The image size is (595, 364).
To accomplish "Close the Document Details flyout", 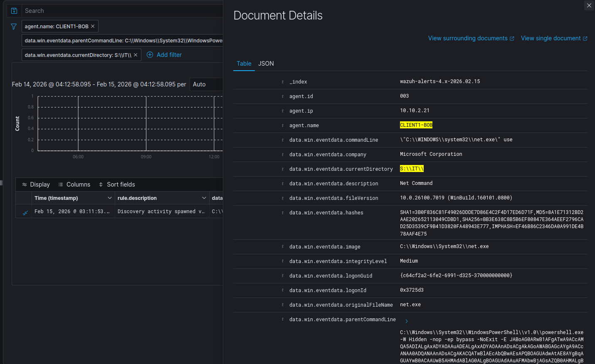I will click(589, 5).
